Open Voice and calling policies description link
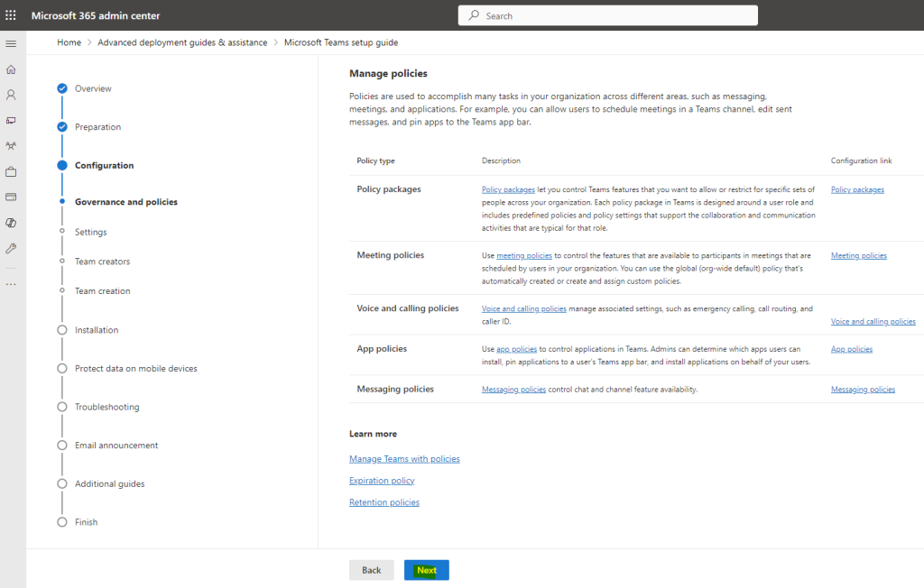924x588 pixels. (x=524, y=308)
